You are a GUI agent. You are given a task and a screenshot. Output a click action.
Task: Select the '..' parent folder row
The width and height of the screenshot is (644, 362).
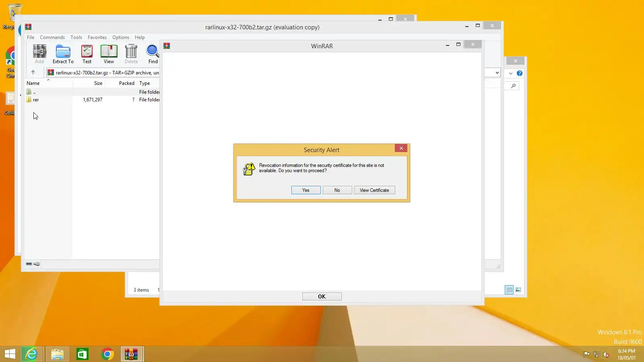tap(93, 92)
